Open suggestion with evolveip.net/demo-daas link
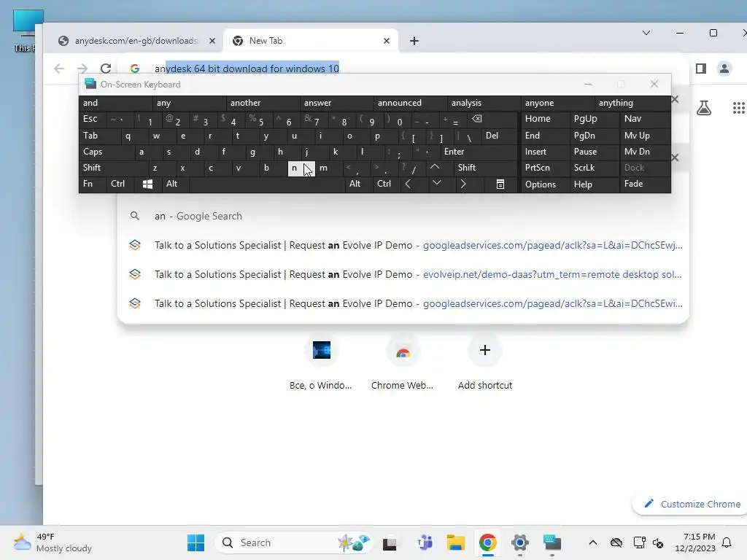Screen dimensions: 747x560 tap(403, 274)
